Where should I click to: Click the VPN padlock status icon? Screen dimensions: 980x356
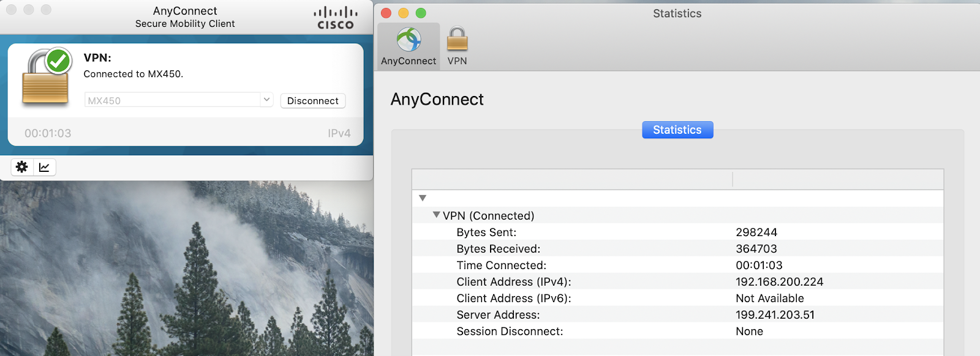click(x=47, y=77)
